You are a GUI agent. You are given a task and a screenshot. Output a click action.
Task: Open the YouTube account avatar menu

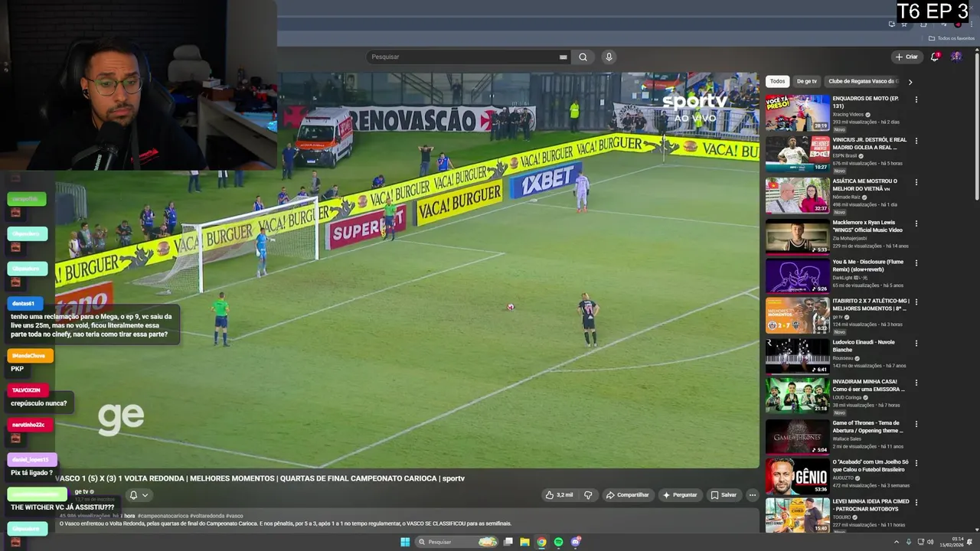click(x=956, y=57)
